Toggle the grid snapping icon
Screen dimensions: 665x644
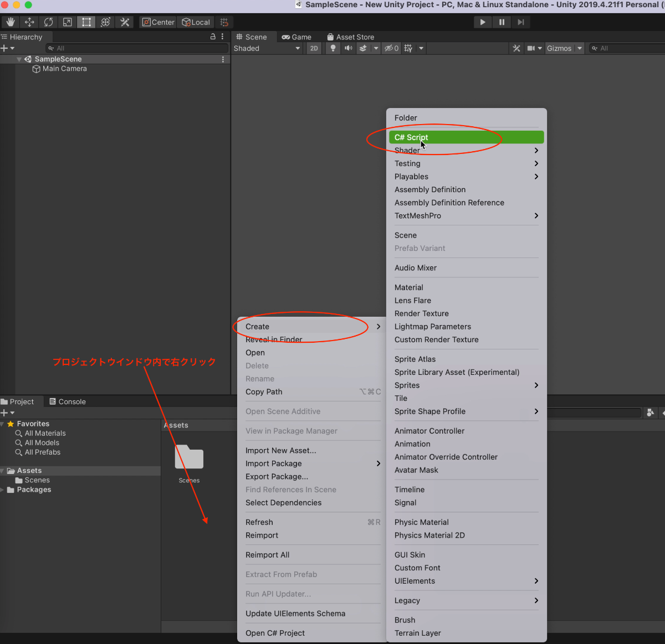[x=224, y=22]
